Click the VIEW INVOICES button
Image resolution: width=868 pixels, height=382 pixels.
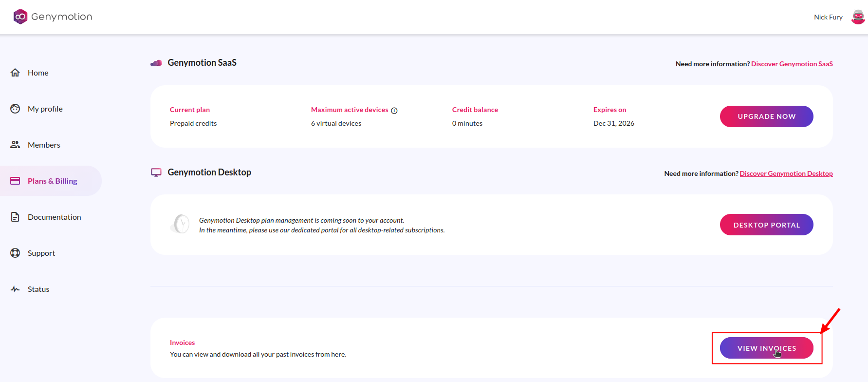click(767, 348)
